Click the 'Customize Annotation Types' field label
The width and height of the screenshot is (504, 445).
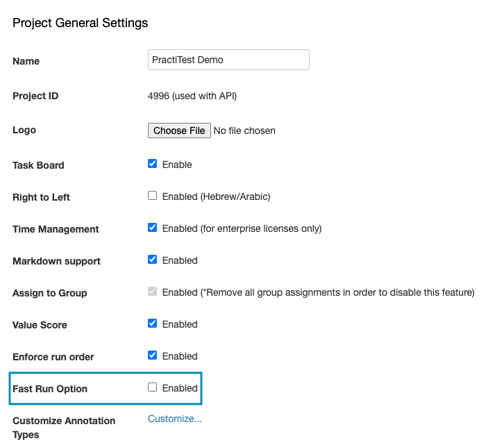click(x=64, y=428)
